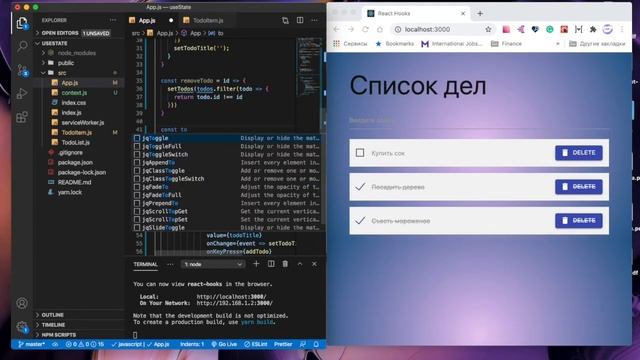Screen dimensions: 640x360
Task: Open terminal panel more views ellipsis
Action: [170, 264]
